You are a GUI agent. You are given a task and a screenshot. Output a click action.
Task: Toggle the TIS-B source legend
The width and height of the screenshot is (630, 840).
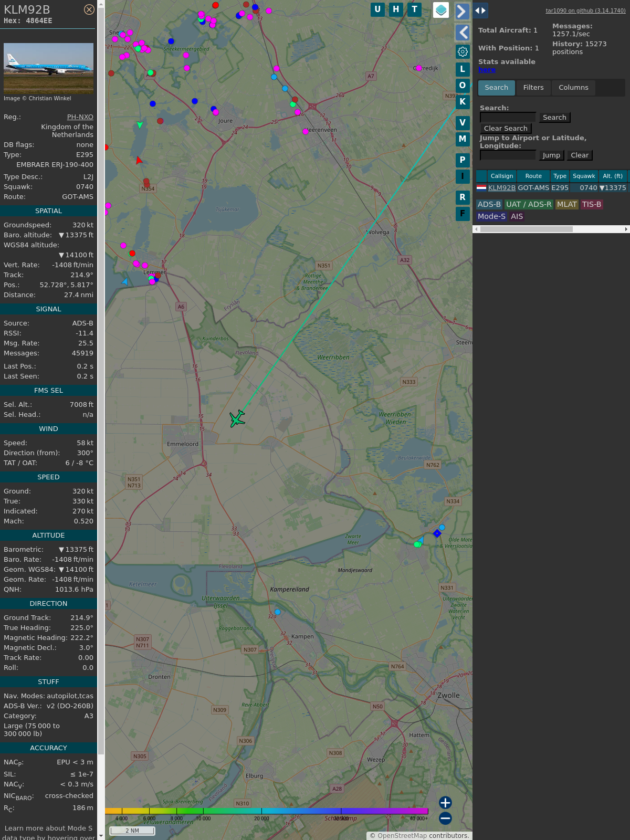(591, 205)
